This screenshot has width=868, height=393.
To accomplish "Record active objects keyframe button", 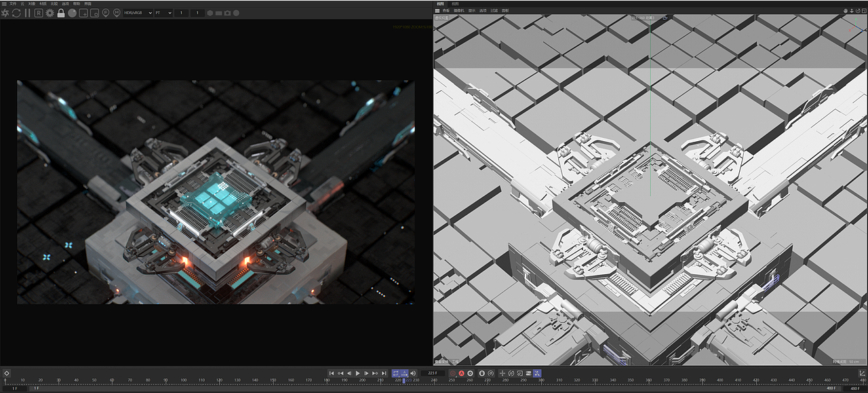I will click(x=452, y=373).
